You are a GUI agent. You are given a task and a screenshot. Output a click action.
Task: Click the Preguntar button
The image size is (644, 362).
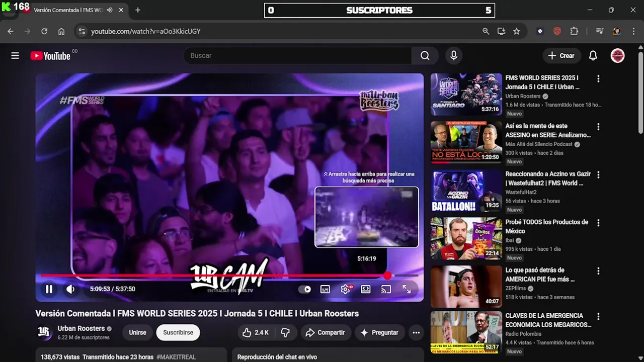[x=380, y=332]
